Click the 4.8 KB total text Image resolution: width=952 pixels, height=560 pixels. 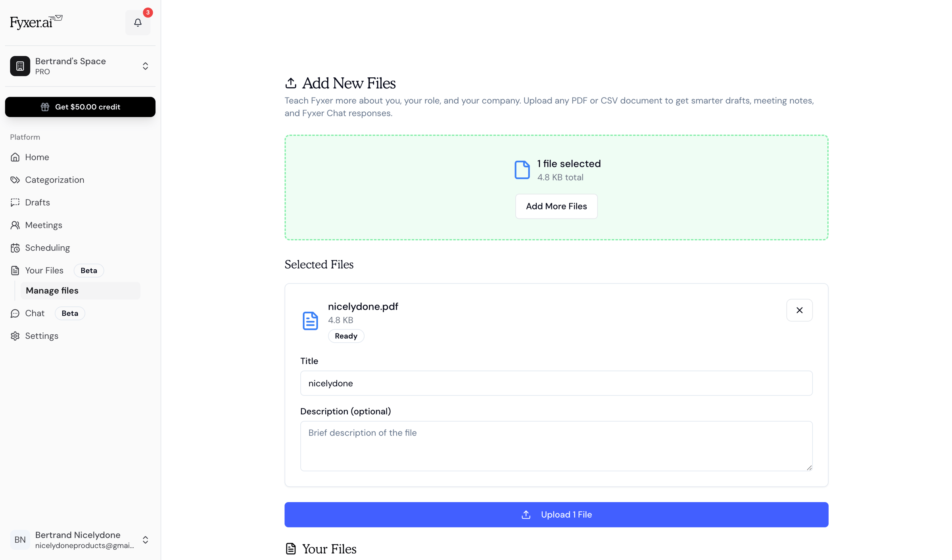click(x=560, y=177)
